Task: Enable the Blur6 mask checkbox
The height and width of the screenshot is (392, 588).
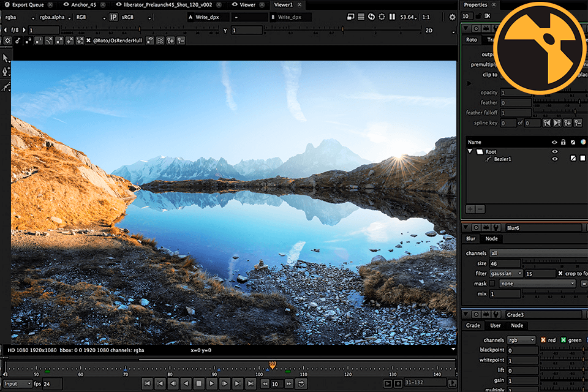Action: [x=492, y=284]
